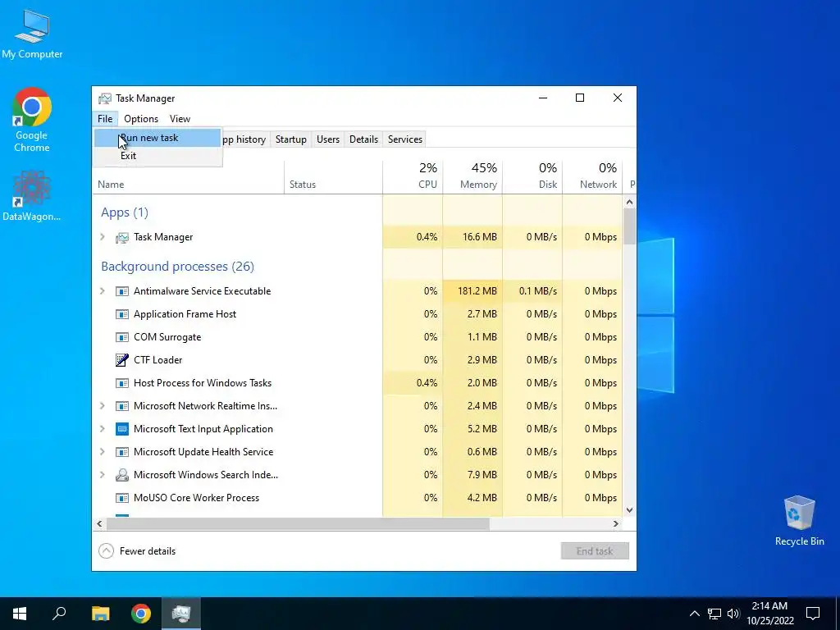
Task: Click the COM Surrogate process icon
Action: (122, 337)
